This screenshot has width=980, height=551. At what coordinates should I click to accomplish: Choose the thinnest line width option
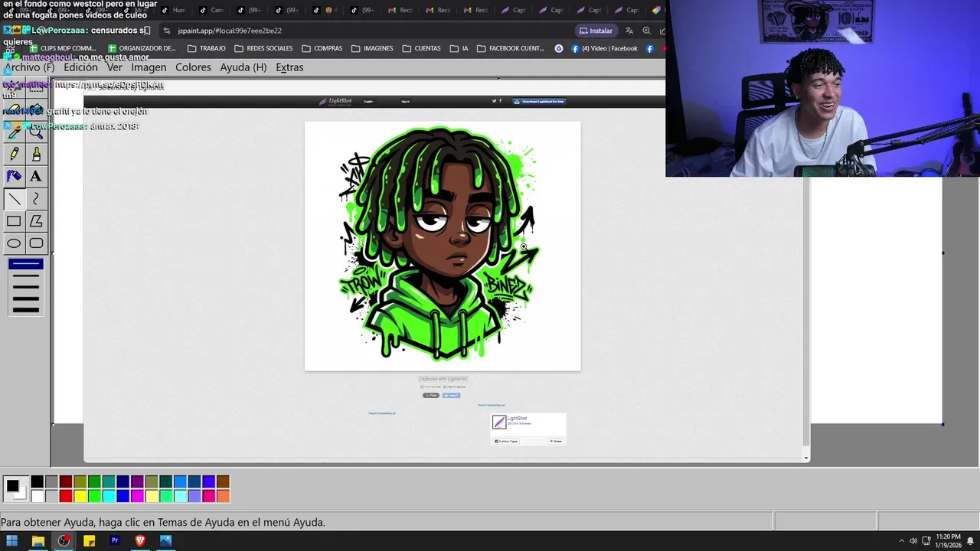point(26,264)
